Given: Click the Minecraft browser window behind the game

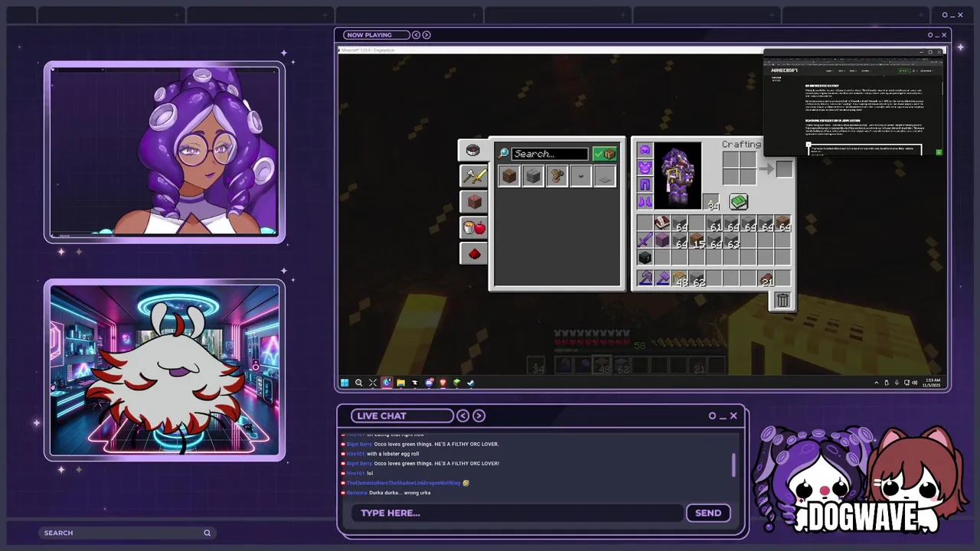Looking at the screenshot, I should pos(854,103).
